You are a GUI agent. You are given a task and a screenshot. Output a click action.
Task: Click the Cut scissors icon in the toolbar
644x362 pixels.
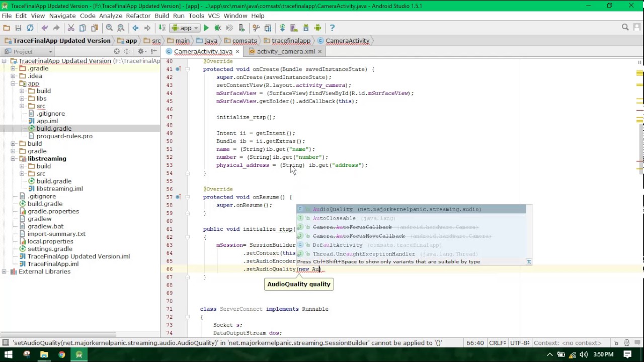point(71,28)
